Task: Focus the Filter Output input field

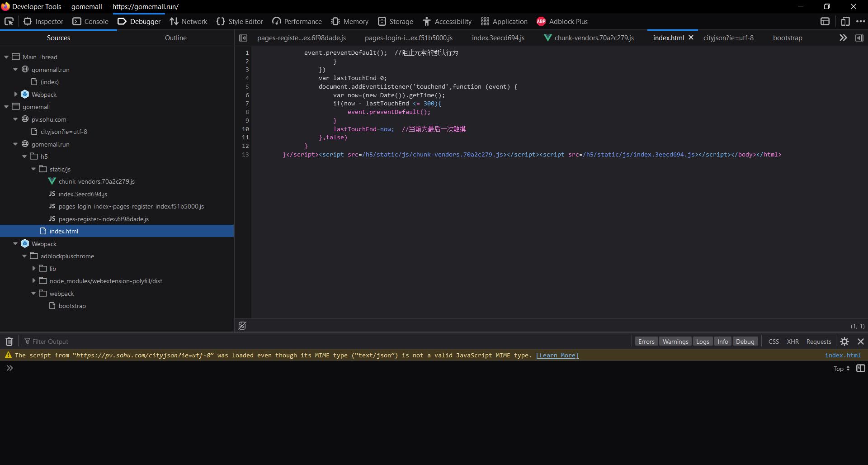Action: pyautogui.click(x=325, y=342)
